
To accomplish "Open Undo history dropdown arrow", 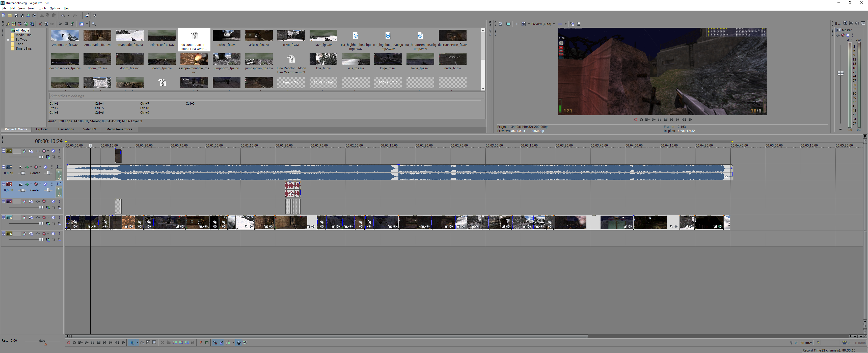I will (69, 15).
